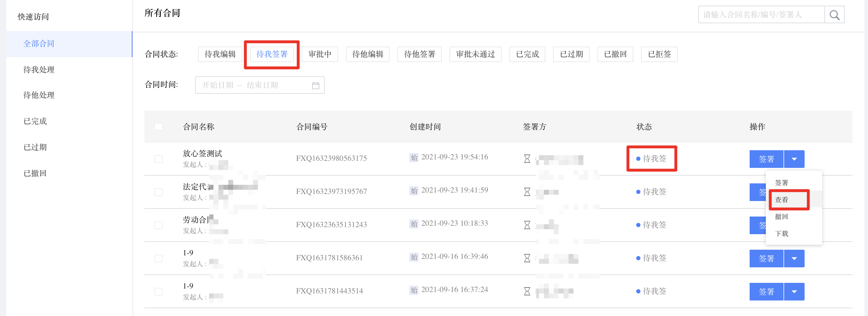Screen dimensions: 868x316
Task: Filter by 已完成 status button
Action: coord(527,54)
